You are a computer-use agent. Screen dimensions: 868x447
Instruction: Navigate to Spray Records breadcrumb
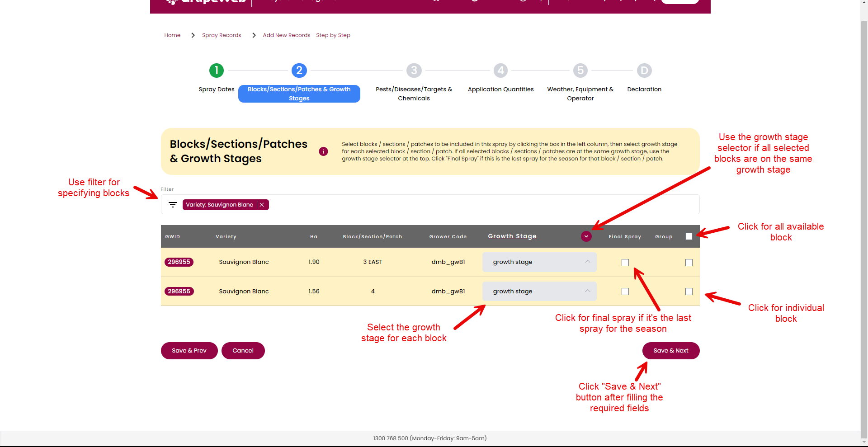[222, 35]
